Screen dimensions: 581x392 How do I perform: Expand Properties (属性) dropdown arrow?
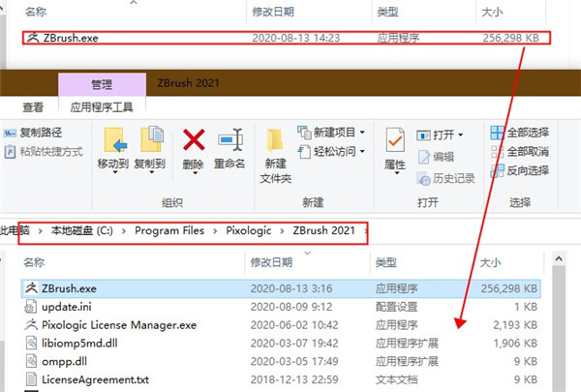(x=396, y=173)
